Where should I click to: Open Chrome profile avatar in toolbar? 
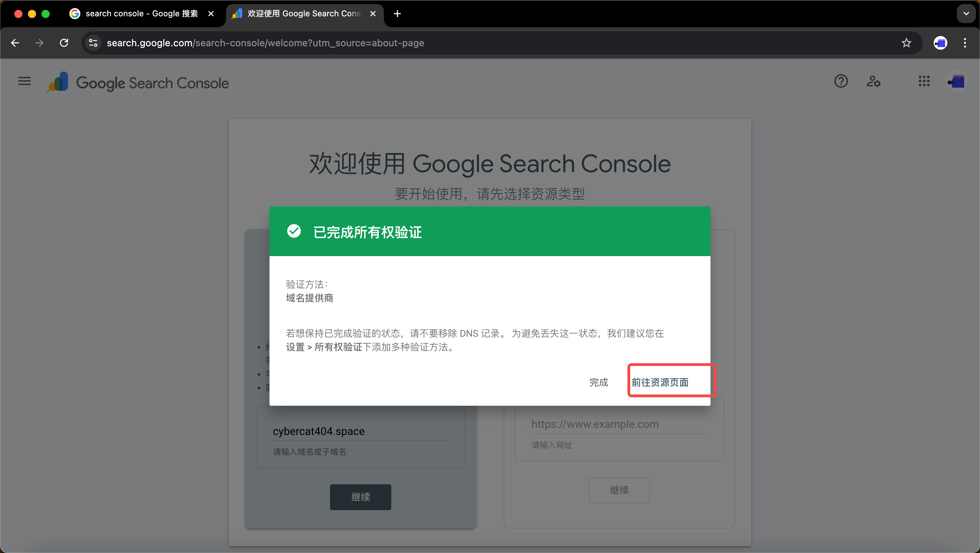point(940,43)
